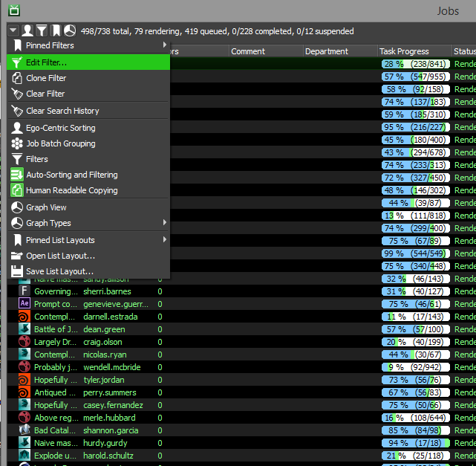Select user cell 'tyler.jordan'
This screenshot has width=476, height=466.
pyautogui.click(x=104, y=380)
